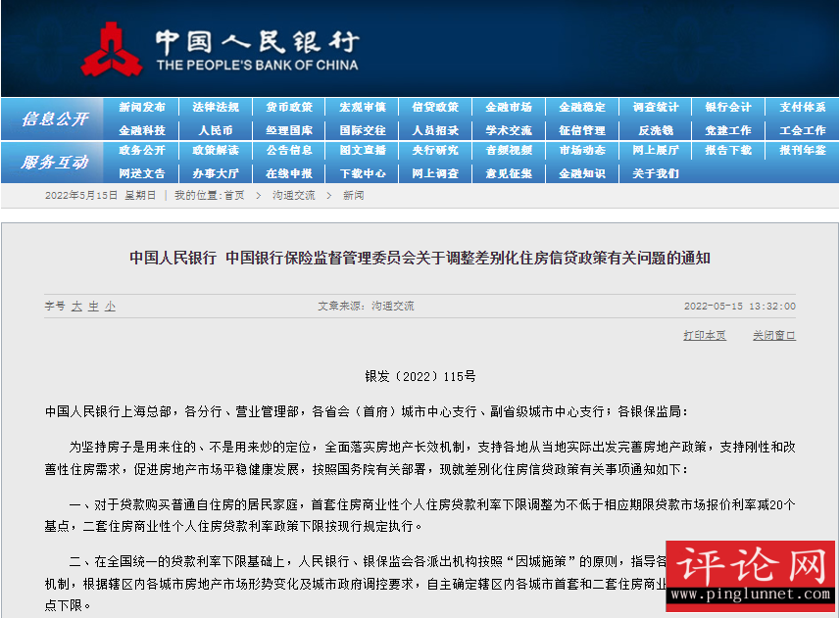Click the 信息公开 section header
The height and width of the screenshot is (618, 840).
pyautogui.click(x=55, y=119)
